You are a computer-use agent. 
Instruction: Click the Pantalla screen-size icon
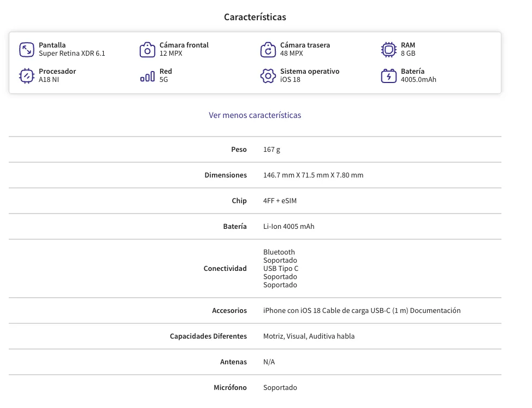pyautogui.click(x=26, y=50)
